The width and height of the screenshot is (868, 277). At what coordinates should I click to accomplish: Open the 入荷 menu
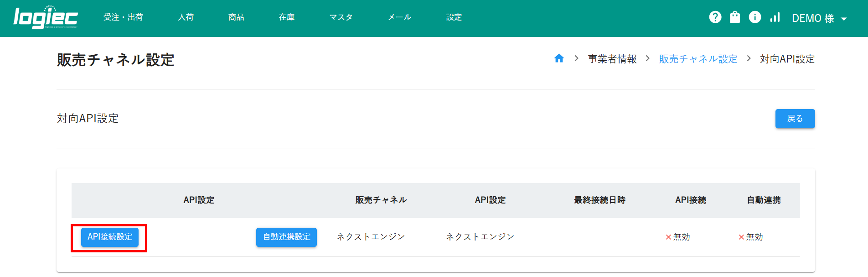click(x=186, y=17)
